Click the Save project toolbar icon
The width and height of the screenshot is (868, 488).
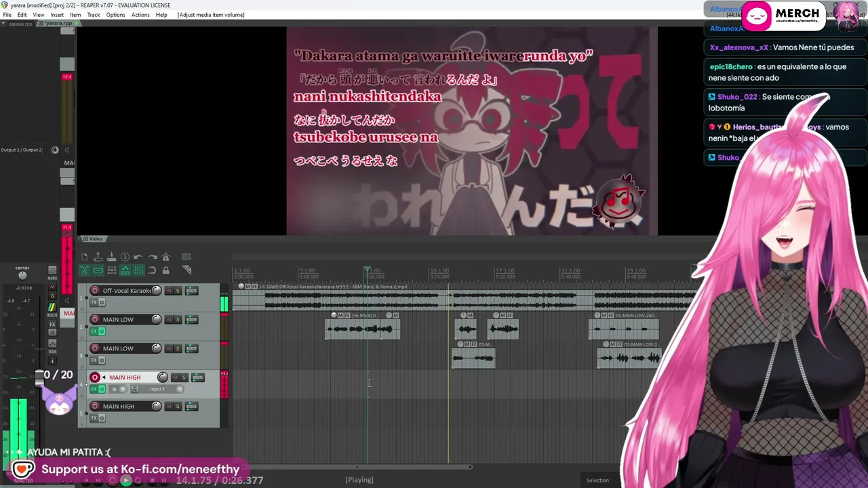(111, 257)
